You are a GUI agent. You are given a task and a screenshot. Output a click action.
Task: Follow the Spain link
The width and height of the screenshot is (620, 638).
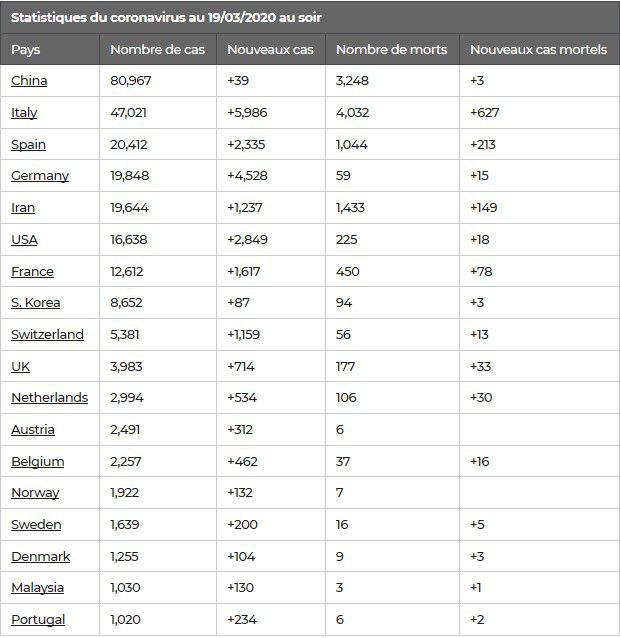click(28, 145)
